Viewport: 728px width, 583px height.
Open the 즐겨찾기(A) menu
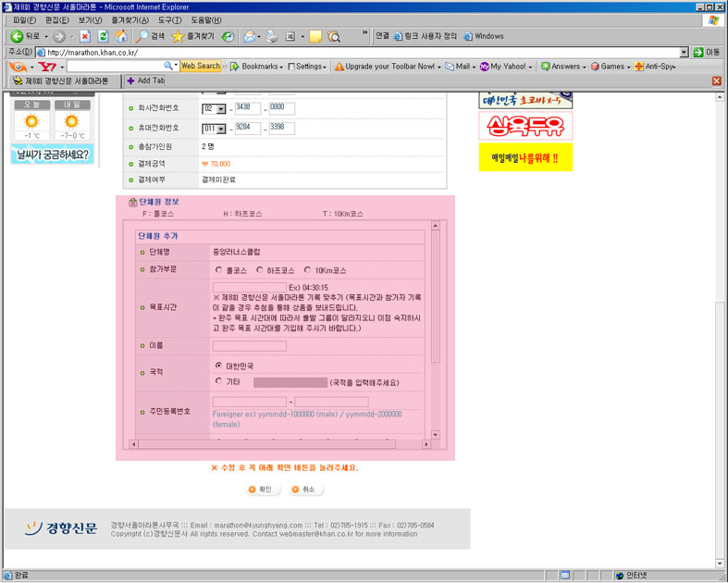pyautogui.click(x=130, y=19)
